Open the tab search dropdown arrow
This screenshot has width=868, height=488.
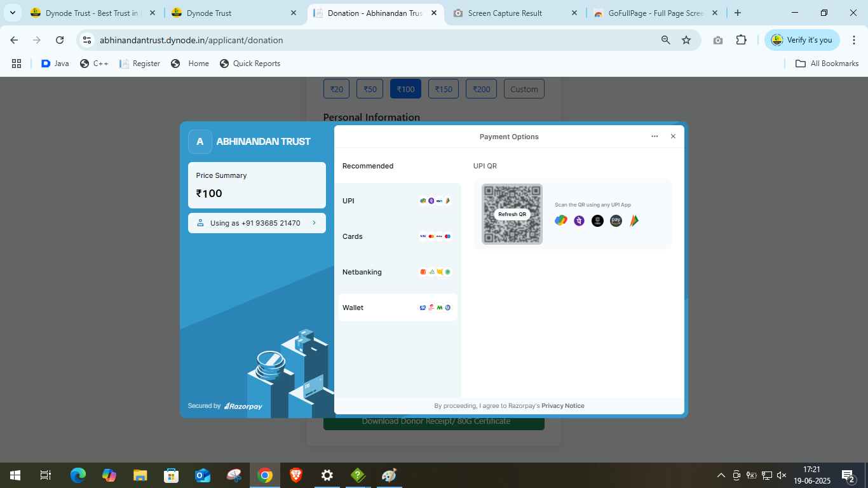(13, 13)
